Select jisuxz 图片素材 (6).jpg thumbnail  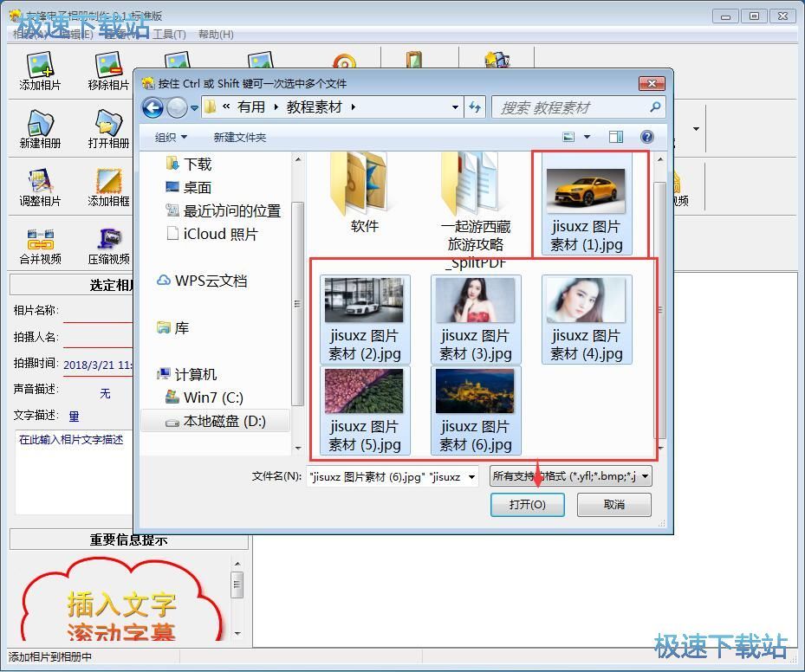pyautogui.click(x=476, y=410)
